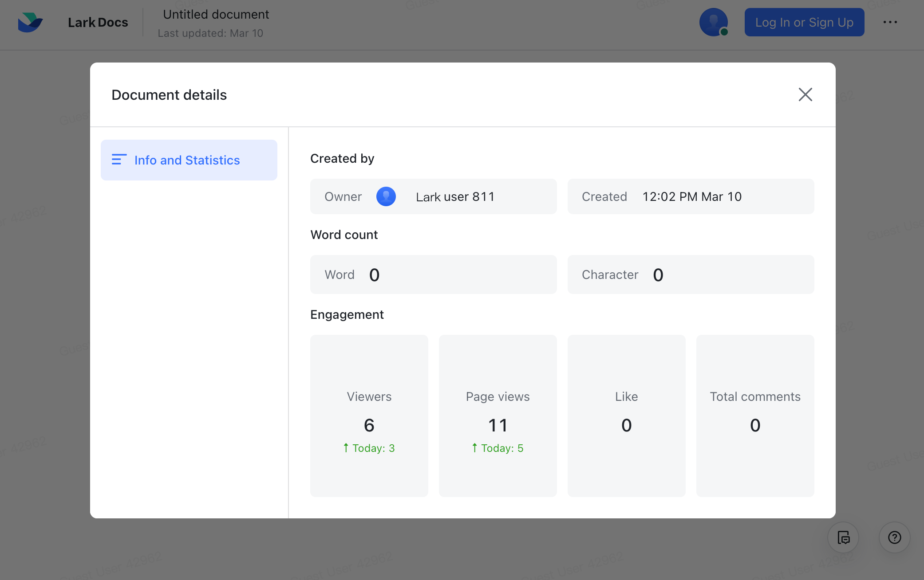Click the Lark bird logo icon top left
924x580 pixels.
point(31,22)
